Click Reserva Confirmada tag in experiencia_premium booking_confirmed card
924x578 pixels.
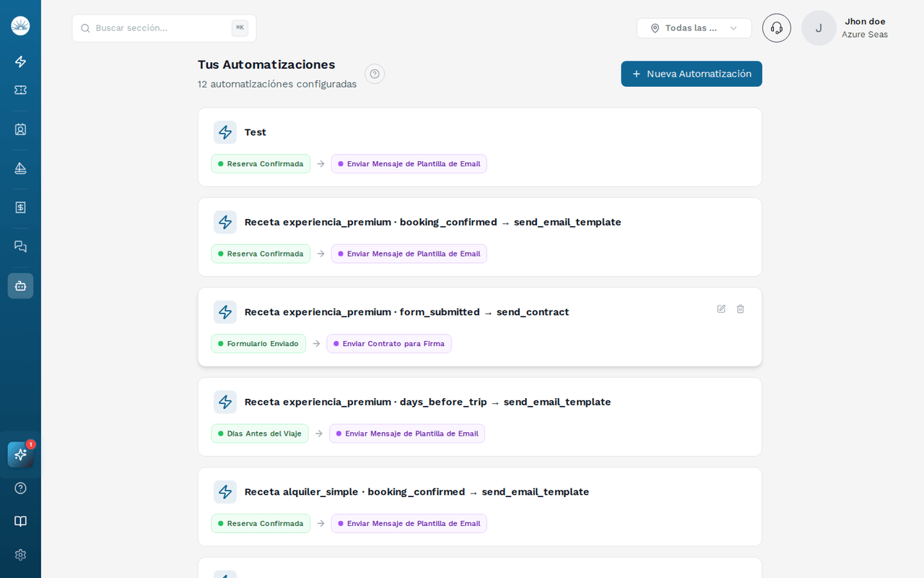(261, 254)
